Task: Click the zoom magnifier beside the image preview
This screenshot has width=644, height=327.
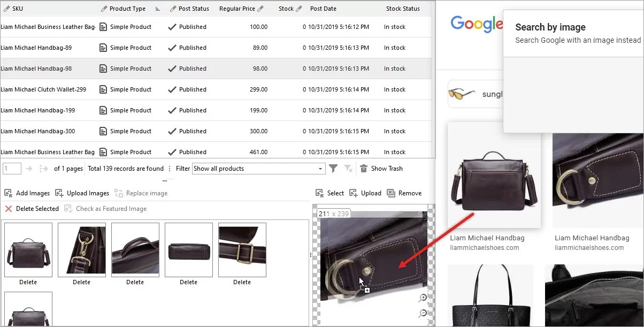Action: (423, 298)
